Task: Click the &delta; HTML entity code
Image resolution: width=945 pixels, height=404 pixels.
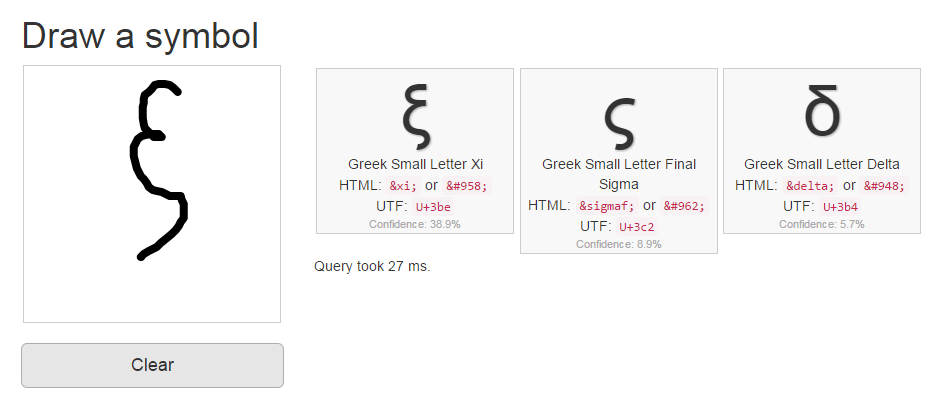Action: (x=810, y=186)
